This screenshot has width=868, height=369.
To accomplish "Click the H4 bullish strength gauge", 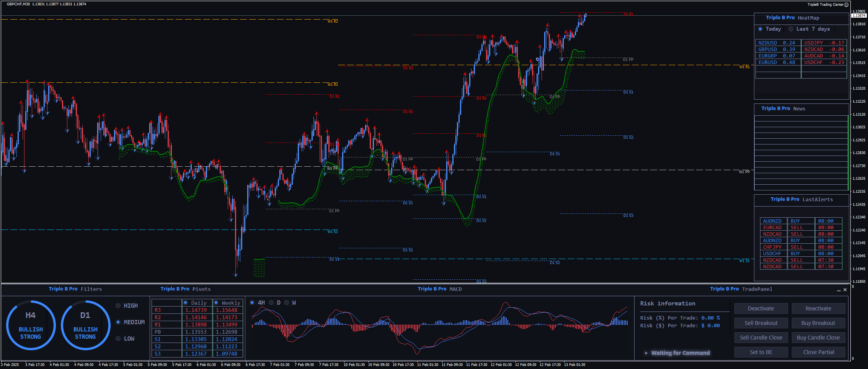I will tap(31, 325).
